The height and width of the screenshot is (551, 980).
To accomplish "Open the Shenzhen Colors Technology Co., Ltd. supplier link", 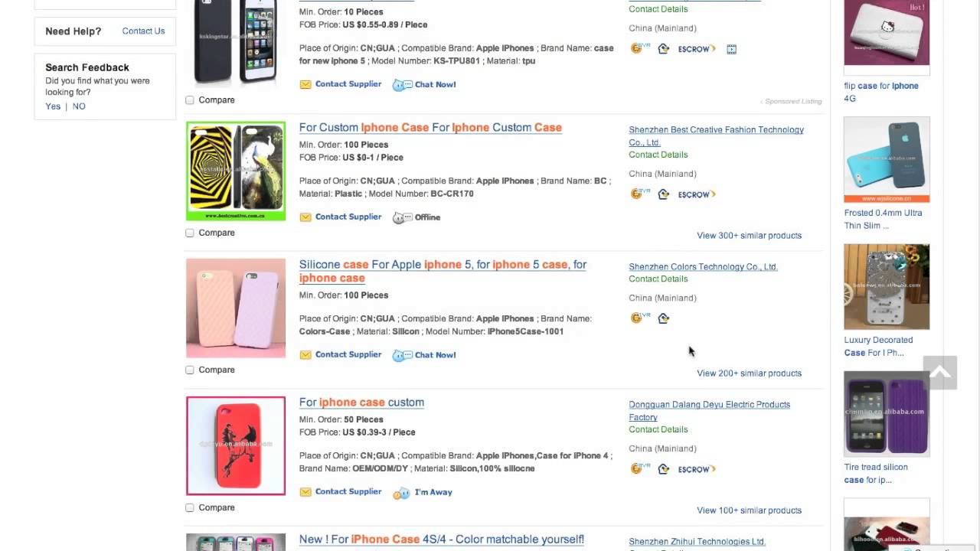I will click(703, 267).
